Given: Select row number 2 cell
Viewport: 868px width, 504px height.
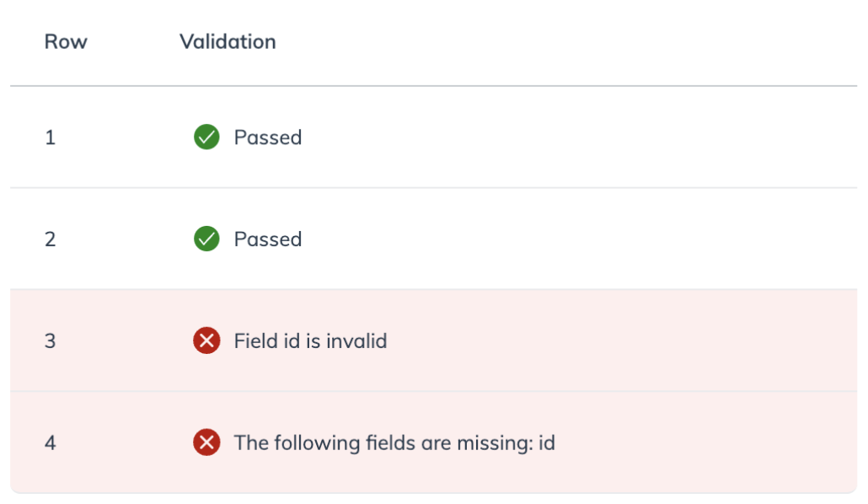Looking at the screenshot, I should point(51,239).
